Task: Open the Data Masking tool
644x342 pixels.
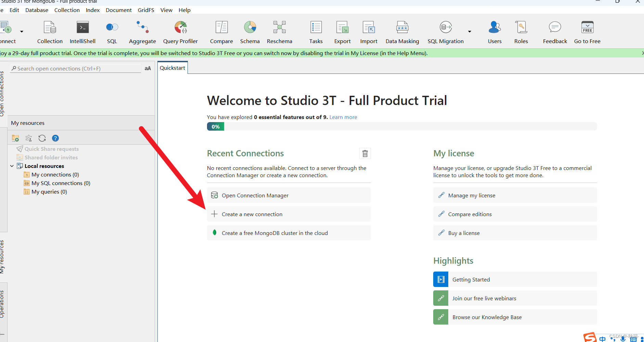Action: (402, 32)
